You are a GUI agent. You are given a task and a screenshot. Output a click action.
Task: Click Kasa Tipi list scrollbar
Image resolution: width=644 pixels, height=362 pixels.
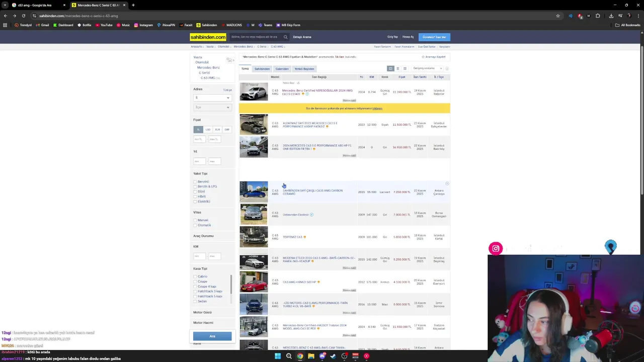[x=231, y=285]
